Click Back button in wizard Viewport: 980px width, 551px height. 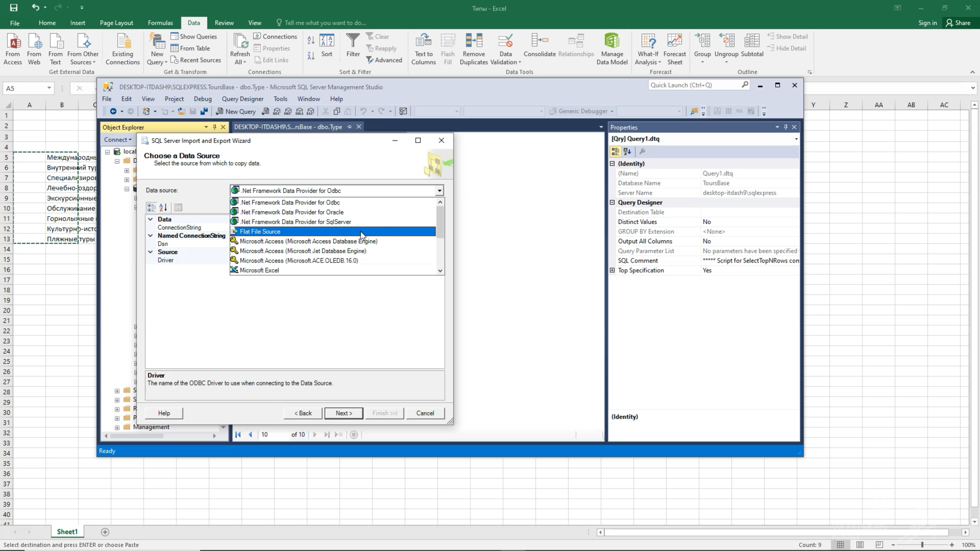303,413
